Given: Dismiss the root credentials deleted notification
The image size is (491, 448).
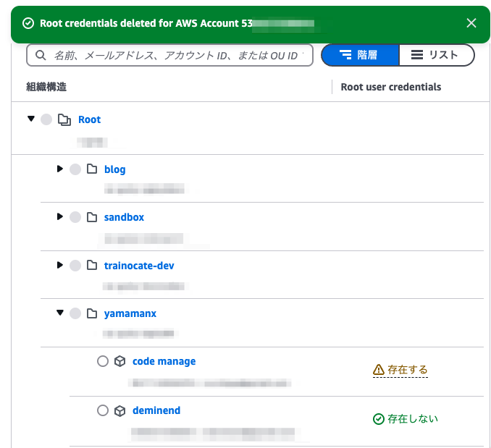Looking at the screenshot, I should (471, 23).
